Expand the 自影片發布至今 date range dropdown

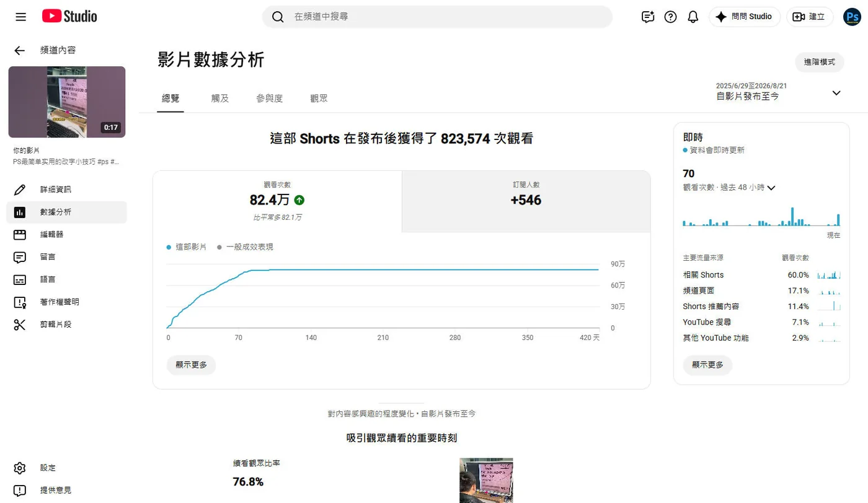(779, 92)
